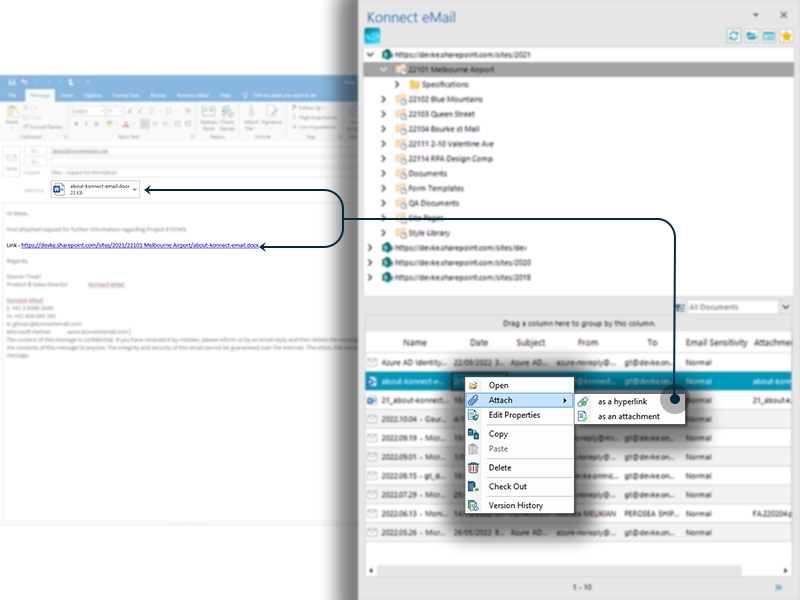Click the yellow star favorites icon
The width and height of the screenshot is (800, 600).
point(786,36)
